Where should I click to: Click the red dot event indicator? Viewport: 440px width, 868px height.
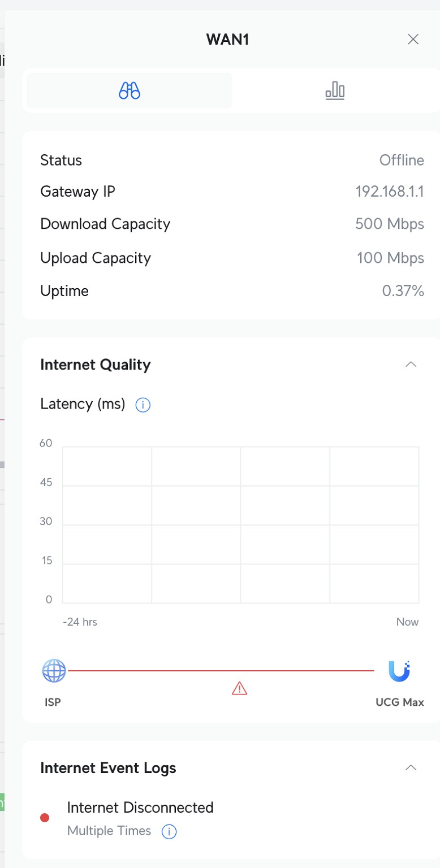45,818
